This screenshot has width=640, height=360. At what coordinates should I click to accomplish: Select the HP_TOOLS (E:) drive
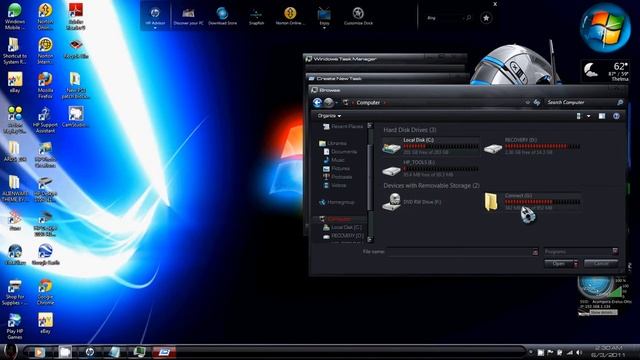[x=430, y=169]
